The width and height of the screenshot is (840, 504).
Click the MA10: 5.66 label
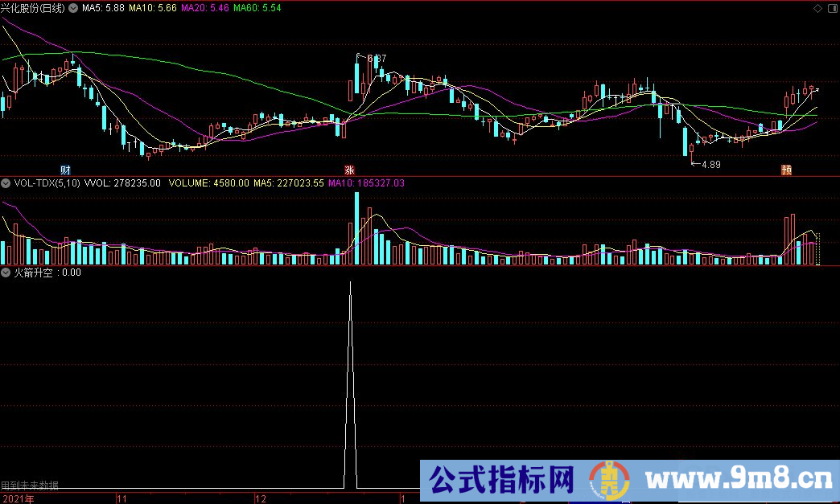pos(153,8)
